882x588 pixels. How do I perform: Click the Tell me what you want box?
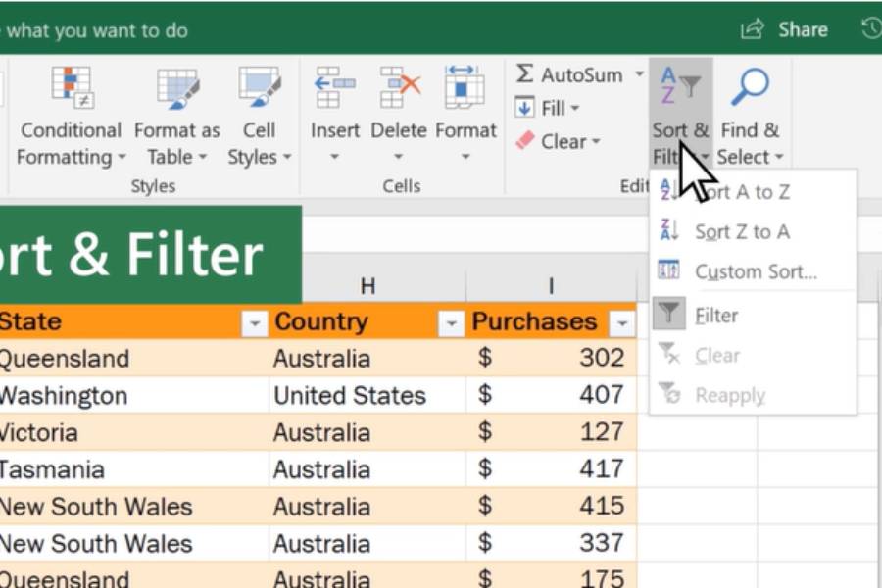[94, 30]
